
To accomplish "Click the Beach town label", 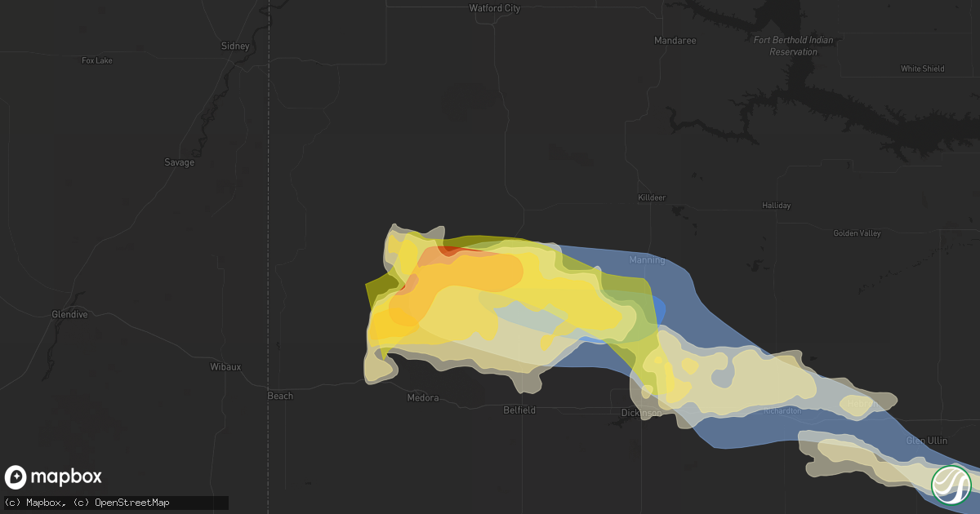I will pos(280,396).
